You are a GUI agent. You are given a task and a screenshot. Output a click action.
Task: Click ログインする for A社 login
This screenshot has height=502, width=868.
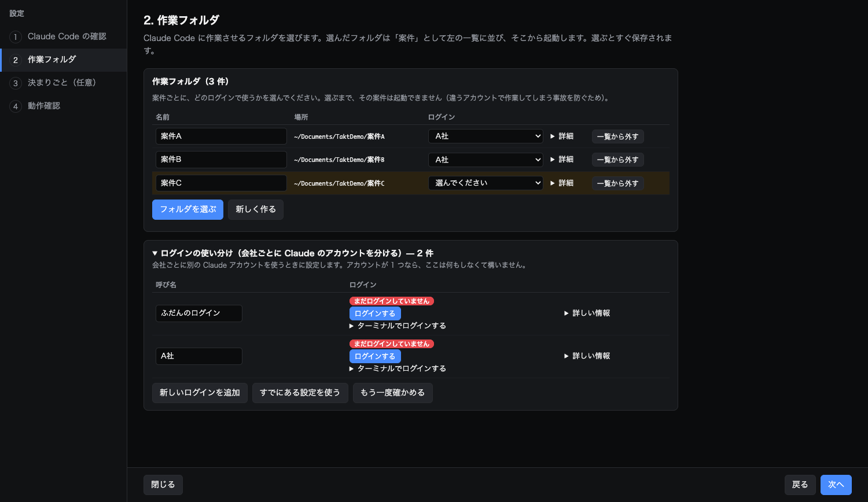tap(375, 356)
